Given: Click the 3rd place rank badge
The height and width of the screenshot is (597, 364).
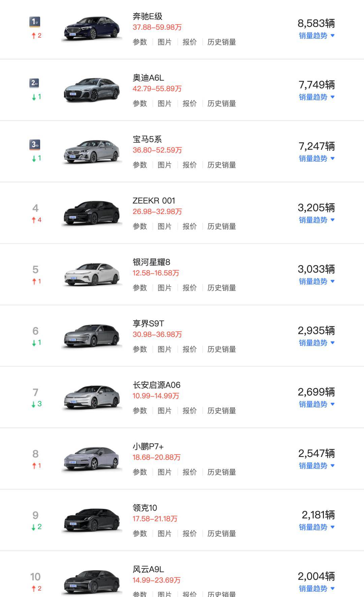Looking at the screenshot, I should pyautogui.click(x=35, y=144).
